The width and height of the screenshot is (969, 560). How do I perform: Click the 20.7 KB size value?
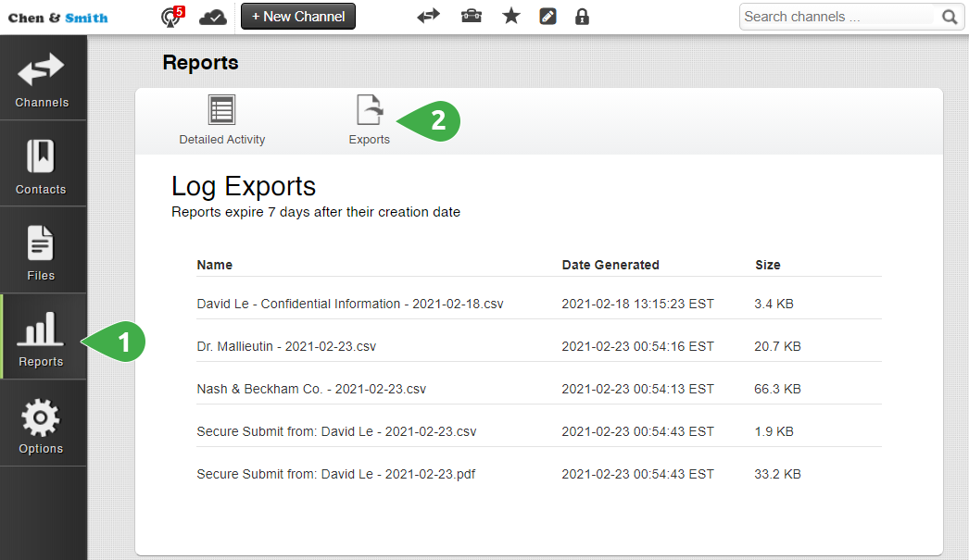pos(777,346)
